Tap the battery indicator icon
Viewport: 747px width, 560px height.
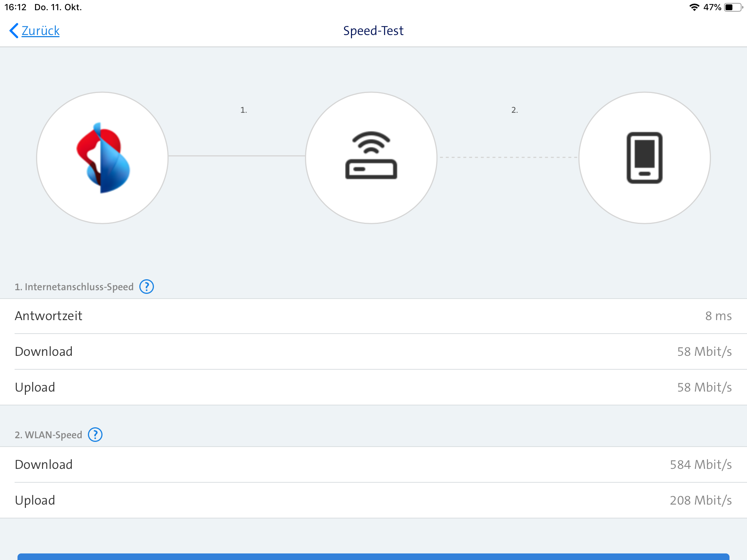(x=733, y=7)
